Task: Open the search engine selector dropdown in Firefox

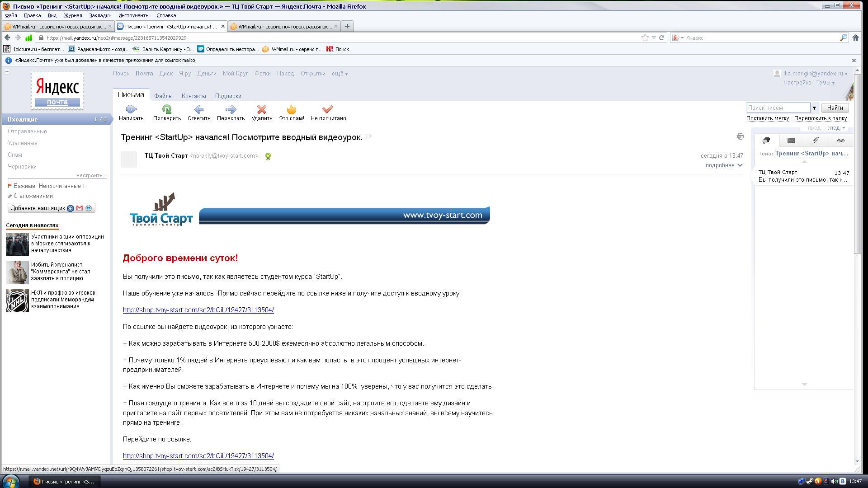Action: pyautogui.click(x=677, y=38)
